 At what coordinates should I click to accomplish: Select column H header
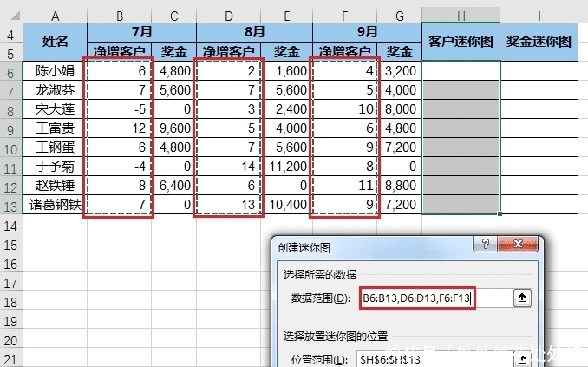tap(461, 16)
